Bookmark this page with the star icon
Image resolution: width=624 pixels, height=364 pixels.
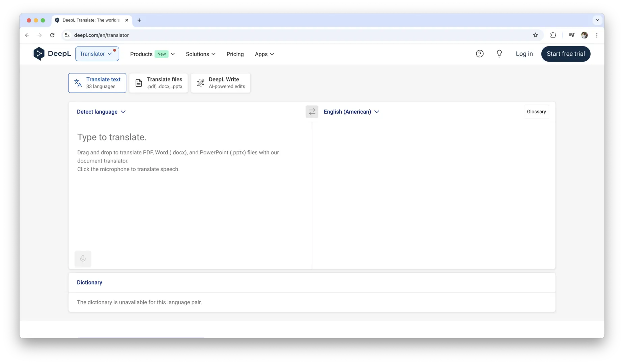point(535,35)
